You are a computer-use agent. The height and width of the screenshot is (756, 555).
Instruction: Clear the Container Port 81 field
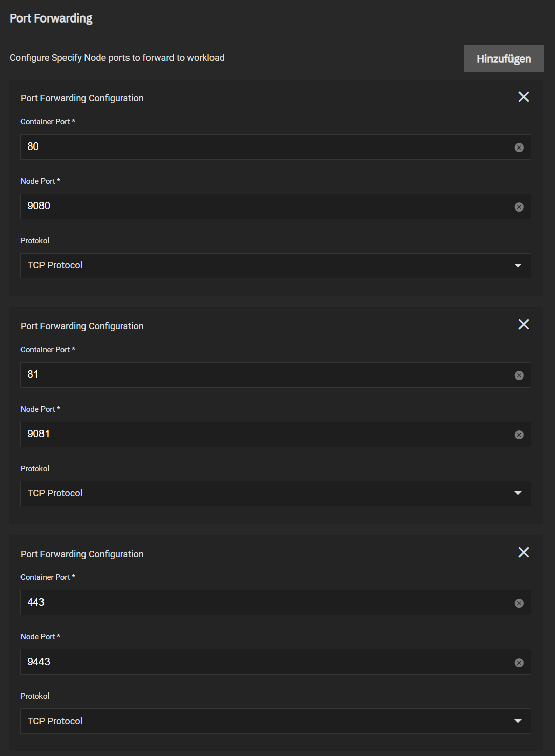pyautogui.click(x=519, y=375)
